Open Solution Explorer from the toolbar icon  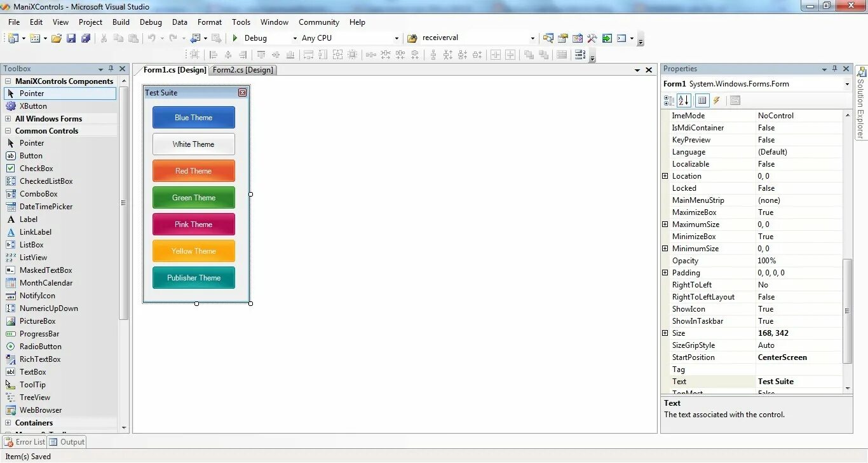(x=548, y=38)
